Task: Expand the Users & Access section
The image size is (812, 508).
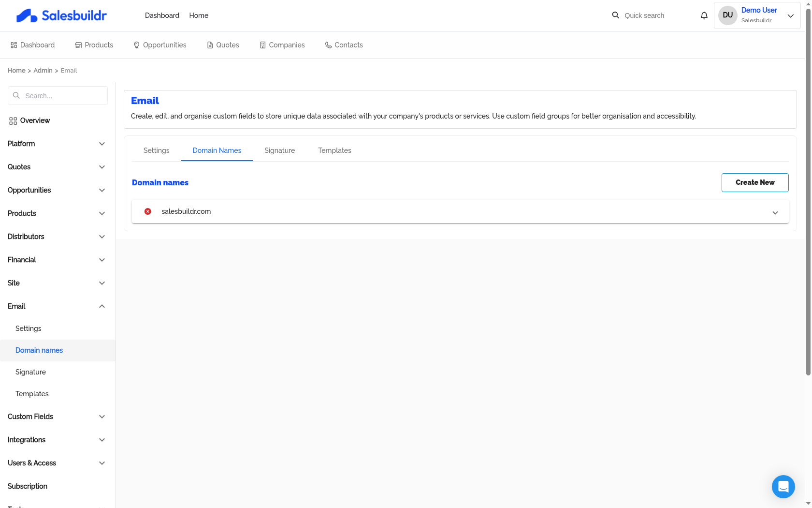Action: click(58, 463)
